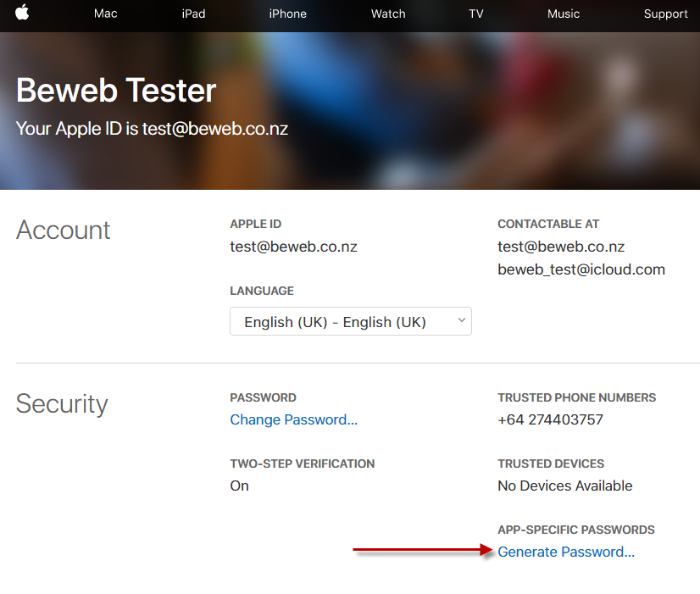The height and width of the screenshot is (594, 700).
Task: Open the Language dropdown English (UK)
Action: (351, 321)
